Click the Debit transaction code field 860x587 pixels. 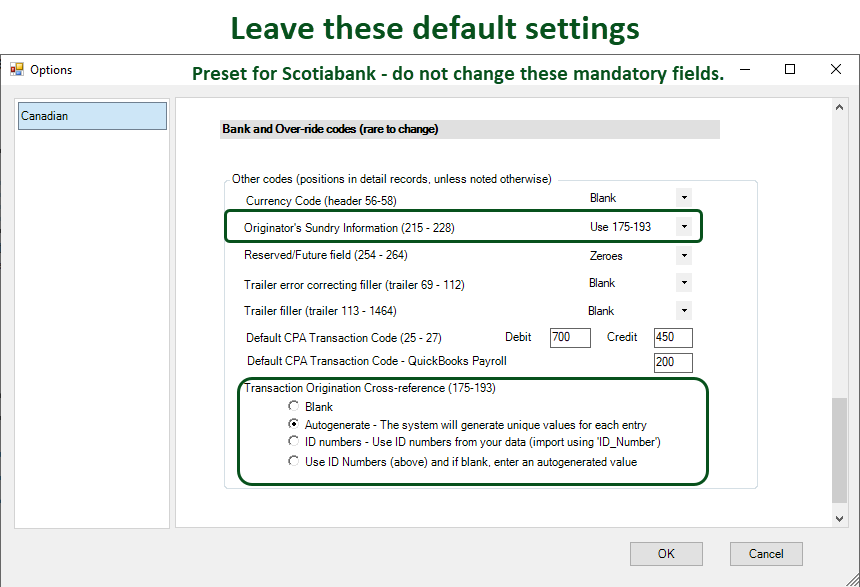click(x=569, y=338)
